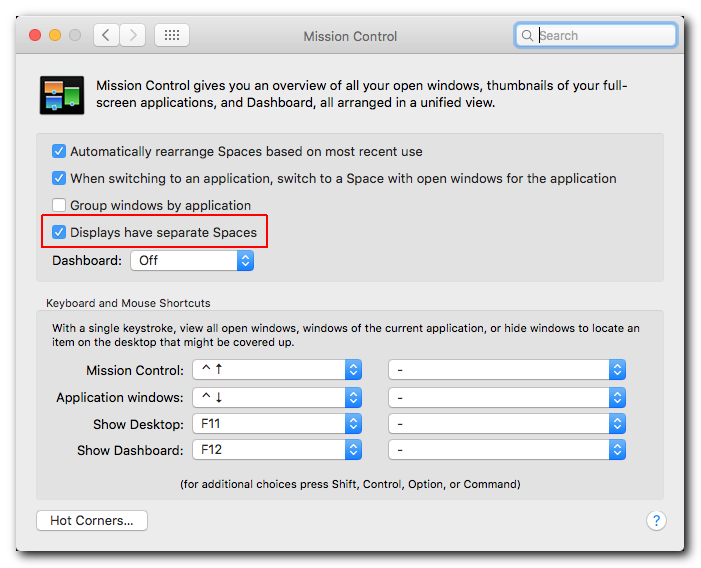Click the Hot Corners button

point(92,520)
